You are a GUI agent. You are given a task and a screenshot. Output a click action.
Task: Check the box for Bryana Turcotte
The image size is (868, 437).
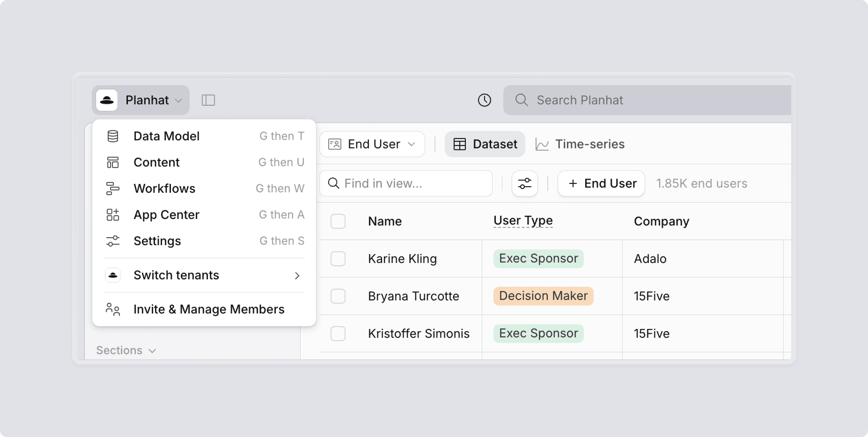tap(338, 296)
